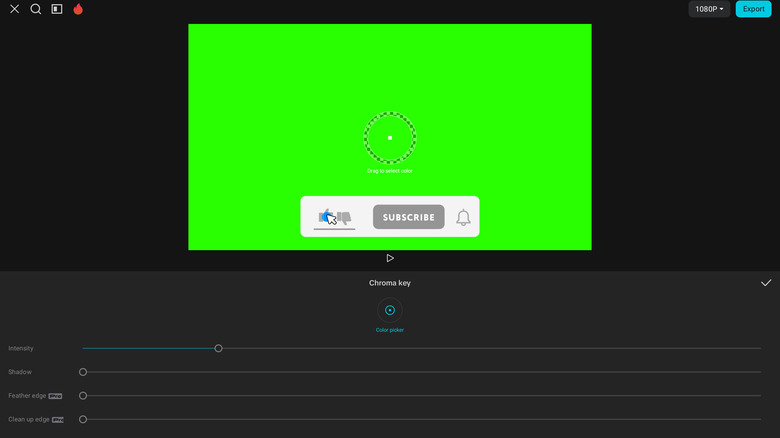The width and height of the screenshot is (780, 438).
Task: Click the Shadow slider handle
Action: coord(83,372)
